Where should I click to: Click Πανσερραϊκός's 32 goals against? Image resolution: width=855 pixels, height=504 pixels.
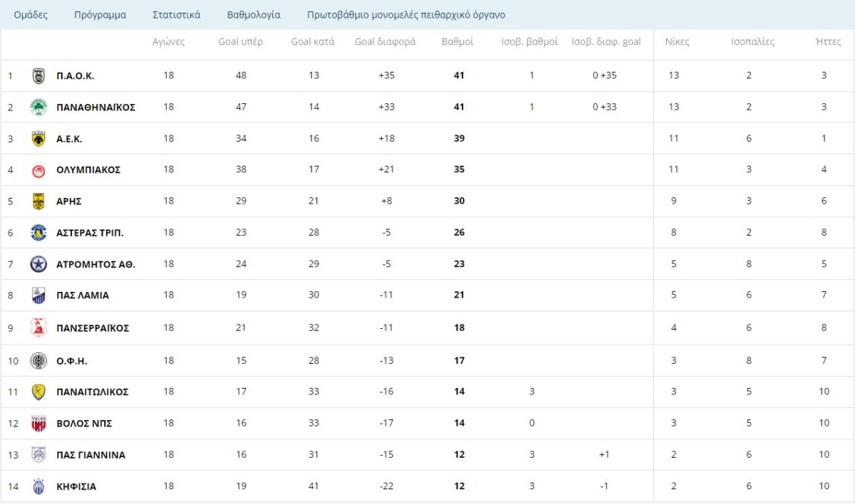click(314, 327)
